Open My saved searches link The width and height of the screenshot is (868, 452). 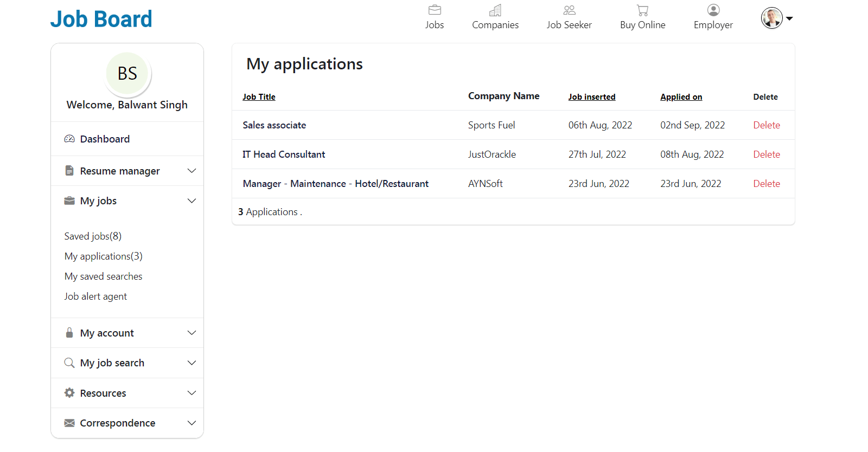tap(104, 276)
